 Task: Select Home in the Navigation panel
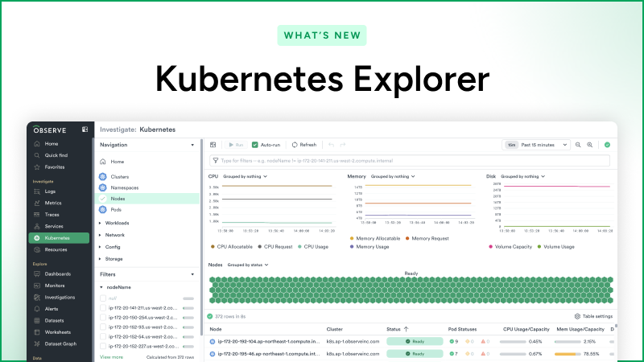pyautogui.click(x=117, y=162)
